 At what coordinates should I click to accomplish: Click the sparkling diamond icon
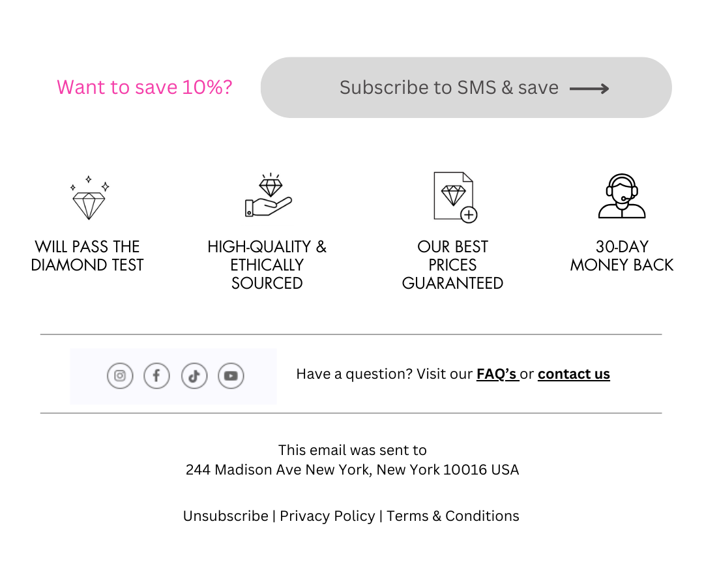[89, 198]
